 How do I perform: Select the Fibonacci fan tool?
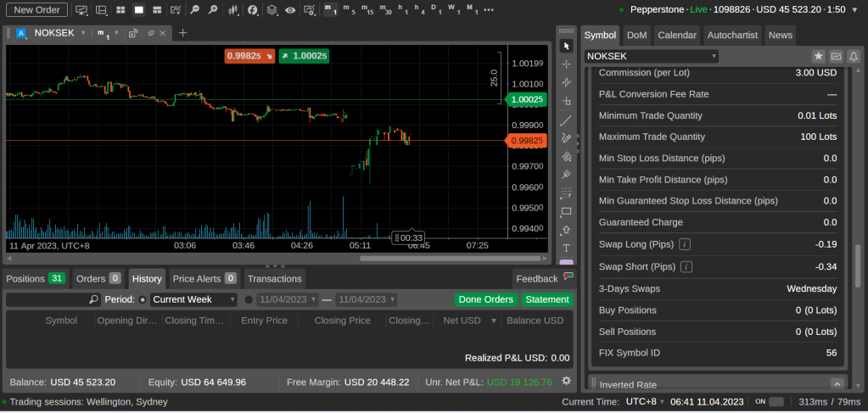(x=566, y=156)
